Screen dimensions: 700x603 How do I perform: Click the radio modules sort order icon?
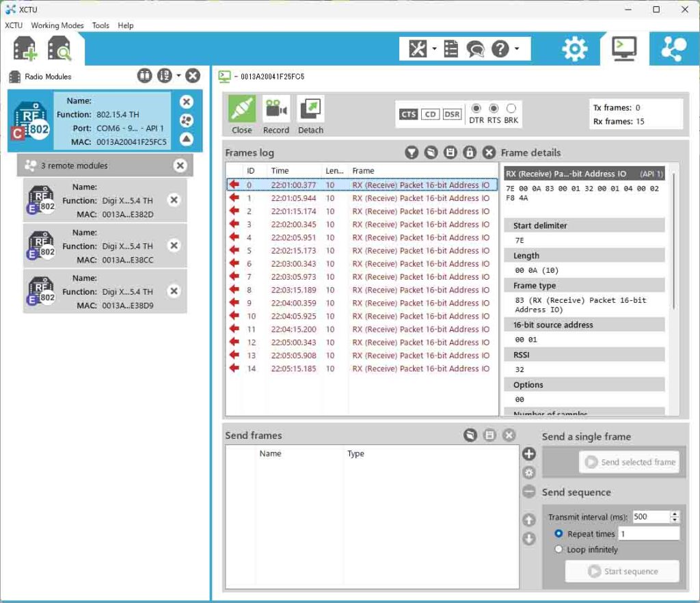(x=164, y=76)
